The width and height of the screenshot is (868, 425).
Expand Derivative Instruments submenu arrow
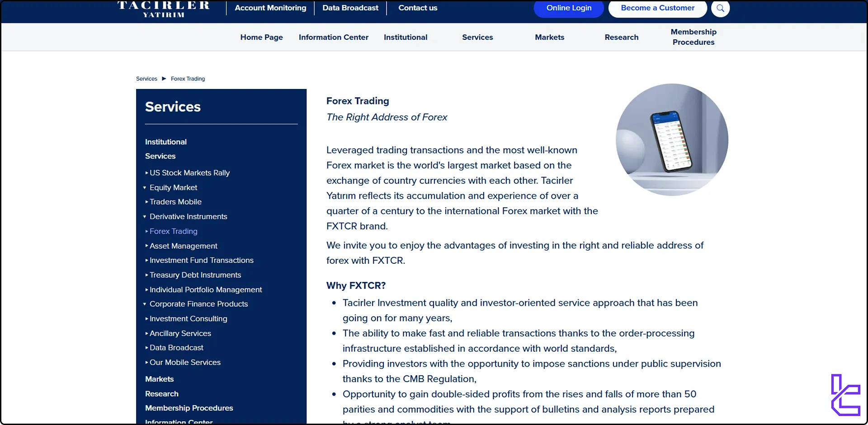click(145, 217)
